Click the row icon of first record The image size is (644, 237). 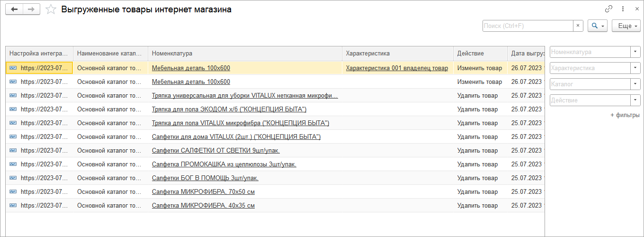tap(13, 68)
